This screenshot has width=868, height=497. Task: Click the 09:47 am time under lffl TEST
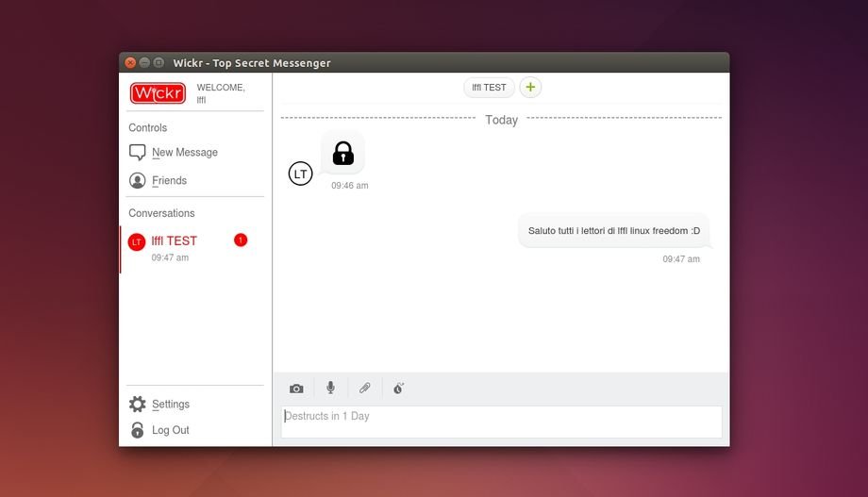coord(170,257)
